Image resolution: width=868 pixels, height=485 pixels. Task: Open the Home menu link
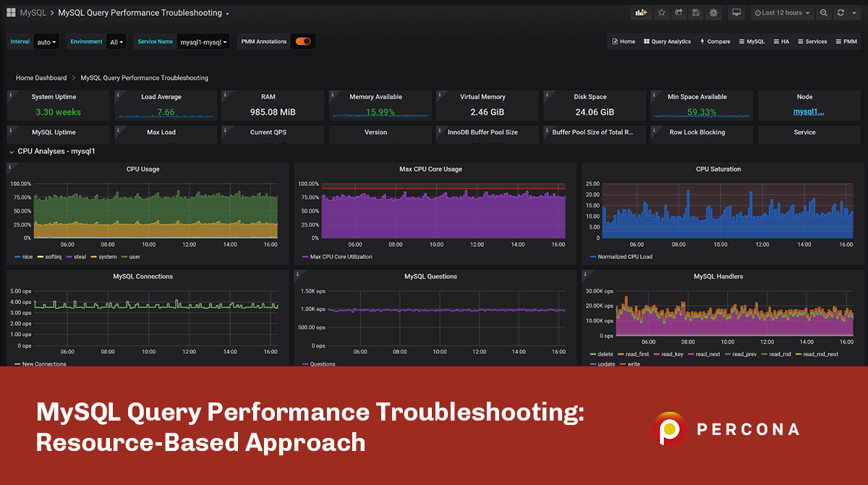pyautogui.click(x=624, y=41)
